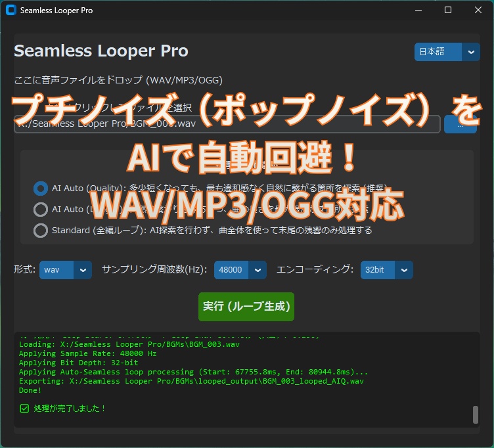Click the エンコーディング label
The width and height of the screenshot is (494, 448).
coord(315,270)
